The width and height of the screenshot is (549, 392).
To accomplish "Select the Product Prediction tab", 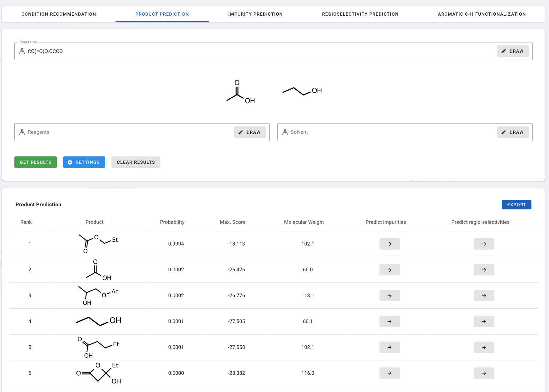I will click(x=162, y=14).
